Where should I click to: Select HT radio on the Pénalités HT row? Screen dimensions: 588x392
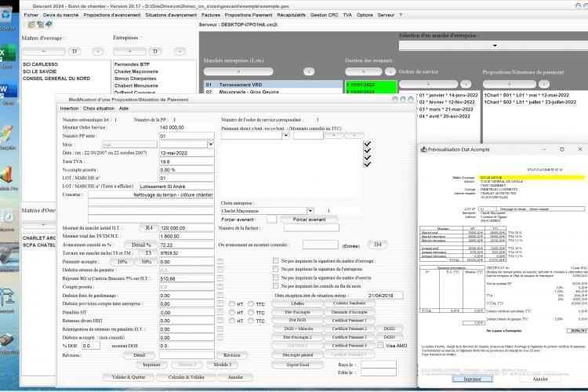click(232, 313)
